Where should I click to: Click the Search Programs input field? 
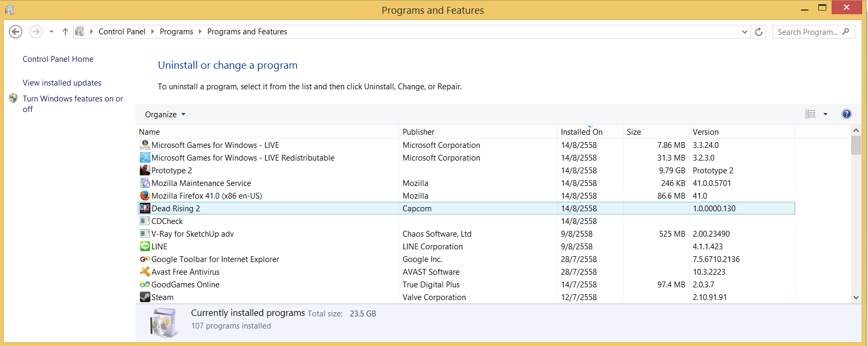click(807, 32)
